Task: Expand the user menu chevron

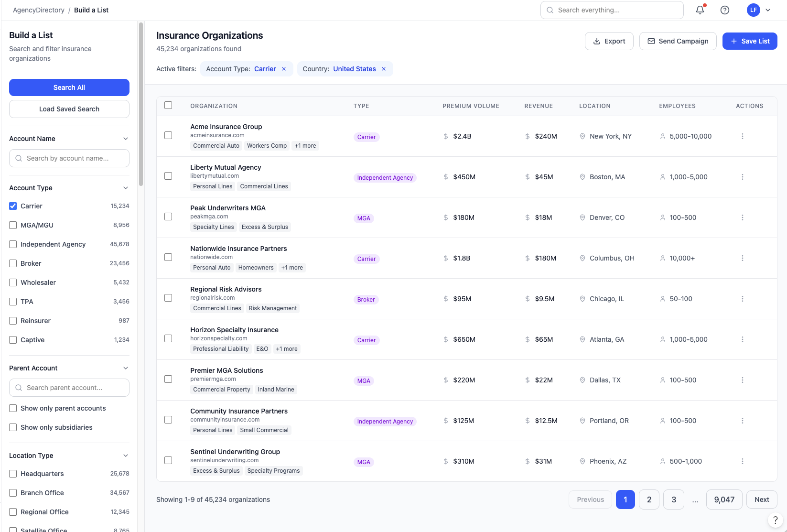Action: coord(768,10)
